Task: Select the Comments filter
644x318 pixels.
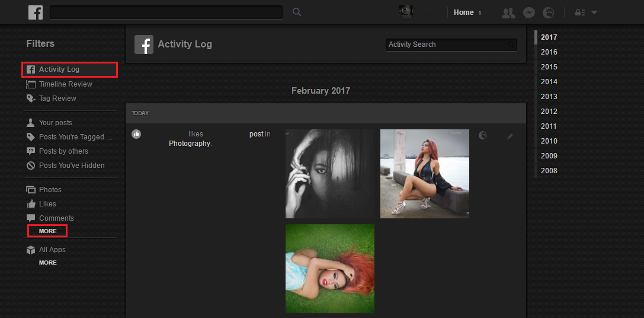Action: tap(50, 218)
